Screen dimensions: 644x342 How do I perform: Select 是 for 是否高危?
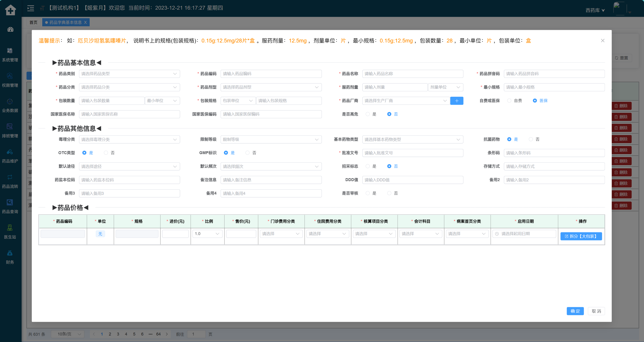pos(367,114)
